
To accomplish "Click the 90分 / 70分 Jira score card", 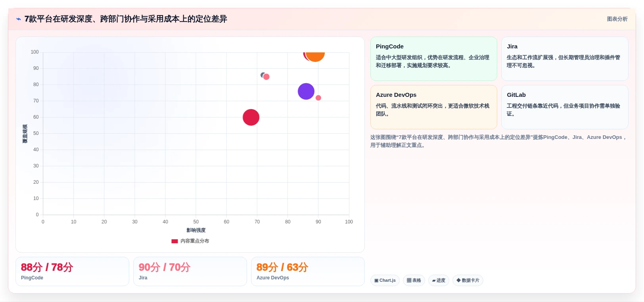I will (190, 271).
